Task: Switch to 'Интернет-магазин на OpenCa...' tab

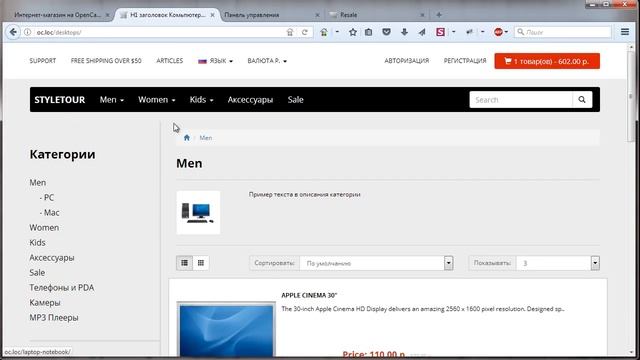Action: pos(59,15)
